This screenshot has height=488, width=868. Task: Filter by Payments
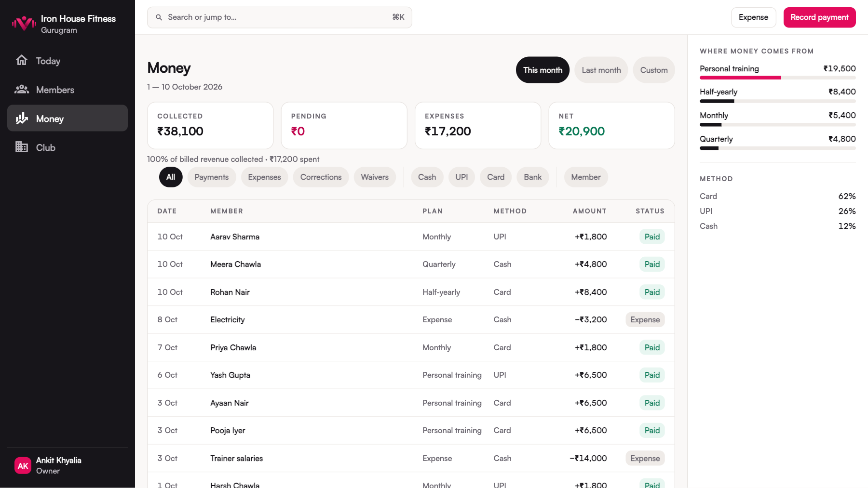point(212,177)
